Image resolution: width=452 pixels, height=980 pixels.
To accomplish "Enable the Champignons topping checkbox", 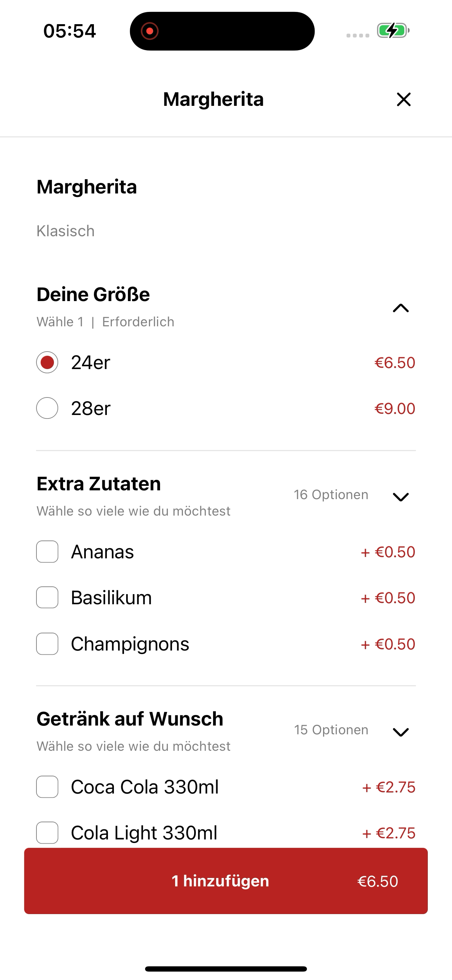I will pos(47,644).
